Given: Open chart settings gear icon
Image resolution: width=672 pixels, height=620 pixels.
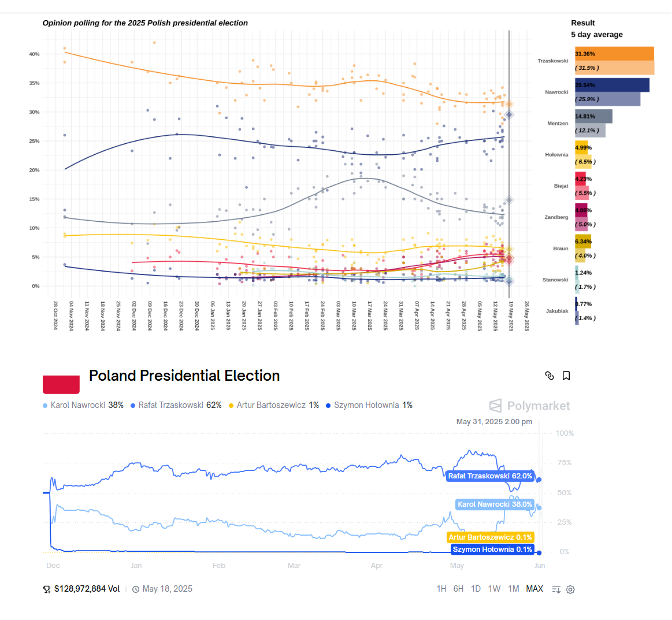Looking at the screenshot, I should pyautogui.click(x=570, y=589).
